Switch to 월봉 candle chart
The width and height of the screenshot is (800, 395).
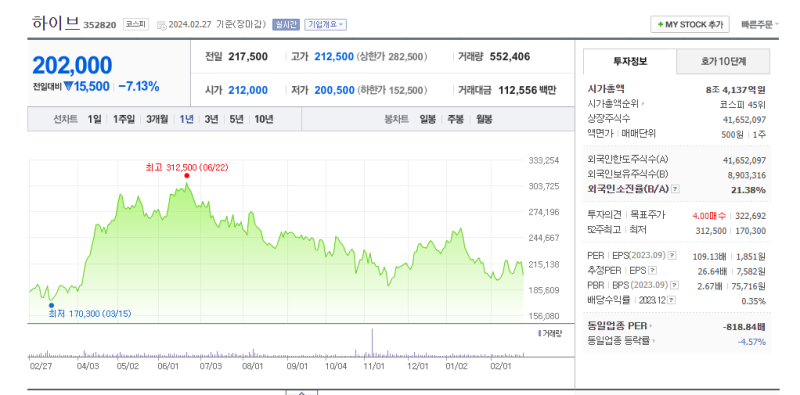coord(484,119)
